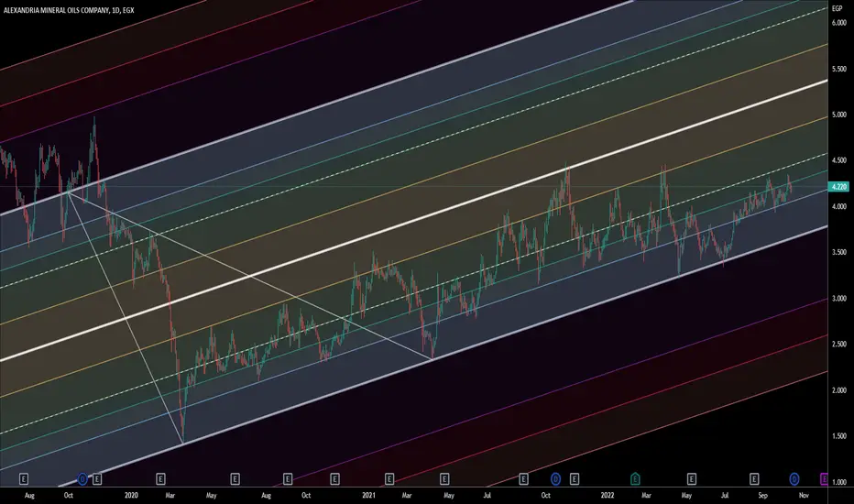Image resolution: width=854 pixels, height=504 pixels.
Task: Open the earnings marker between Aug and Oct 2020
Action: coord(288,479)
